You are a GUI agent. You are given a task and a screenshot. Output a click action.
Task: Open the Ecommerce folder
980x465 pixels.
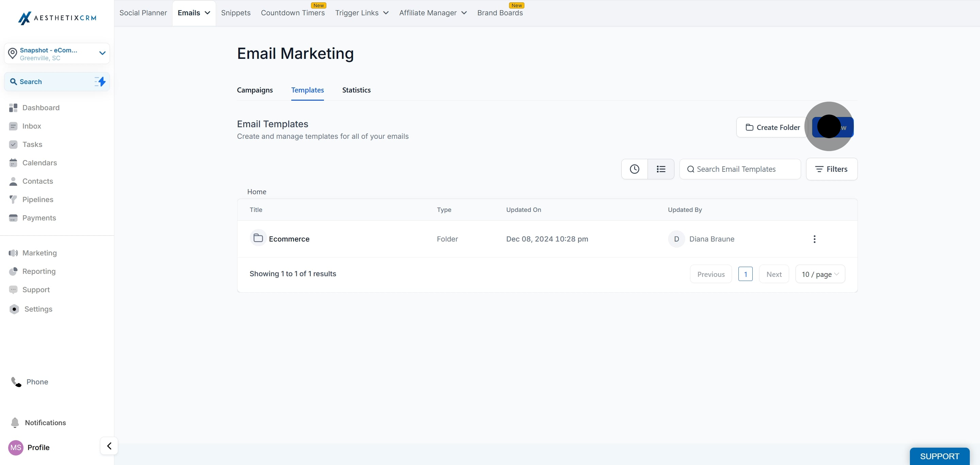tap(289, 239)
